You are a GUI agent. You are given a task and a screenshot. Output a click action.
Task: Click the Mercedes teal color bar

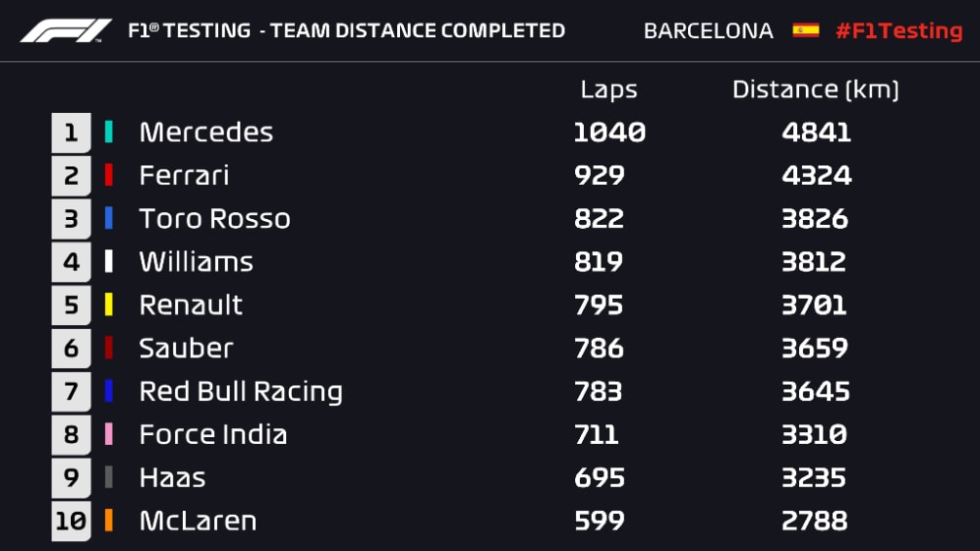pyautogui.click(x=108, y=132)
